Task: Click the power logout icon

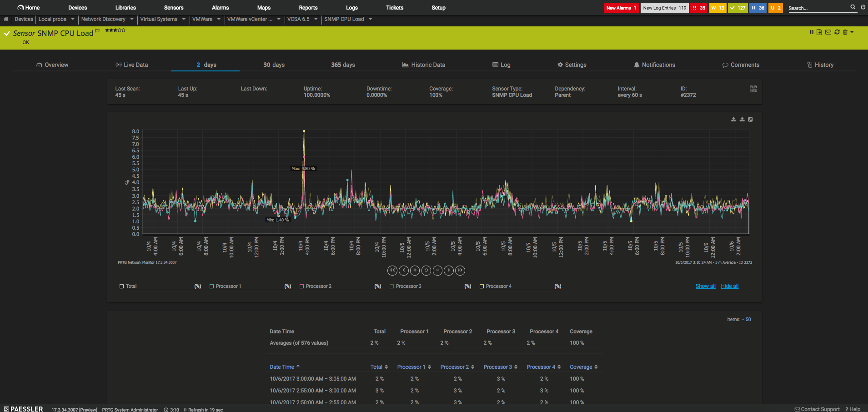Action: (863, 7)
